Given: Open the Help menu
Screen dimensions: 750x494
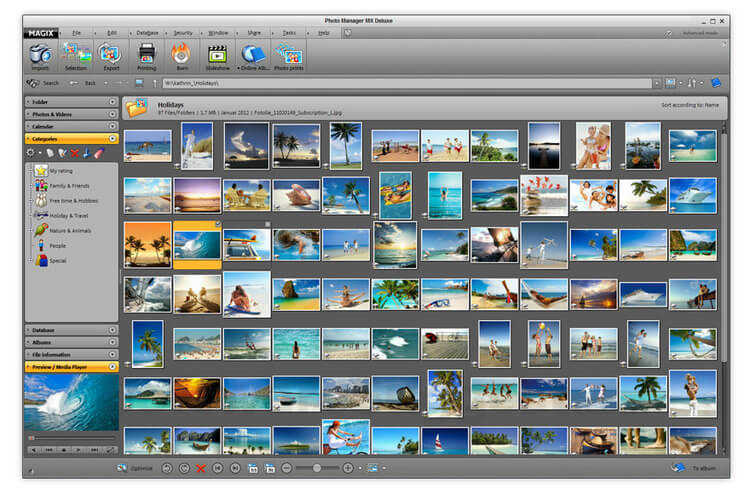Looking at the screenshot, I should [324, 33].
